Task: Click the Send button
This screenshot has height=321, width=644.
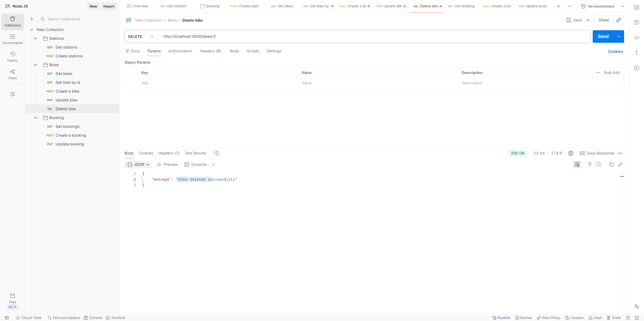Action: coord(603,36)
